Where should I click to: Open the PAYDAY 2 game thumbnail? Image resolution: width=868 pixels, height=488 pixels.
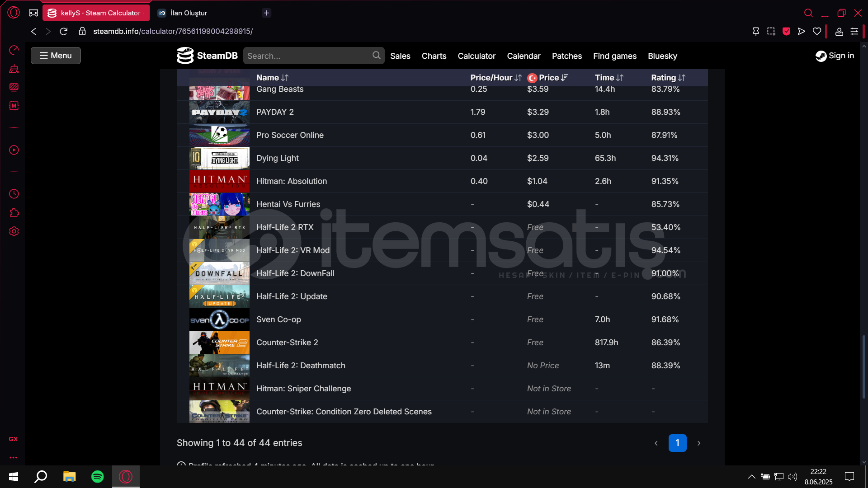[219, 112]
